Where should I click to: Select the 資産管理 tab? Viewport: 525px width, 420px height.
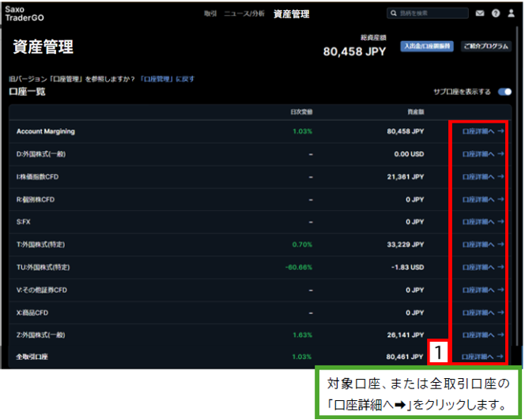coord(291,14)
